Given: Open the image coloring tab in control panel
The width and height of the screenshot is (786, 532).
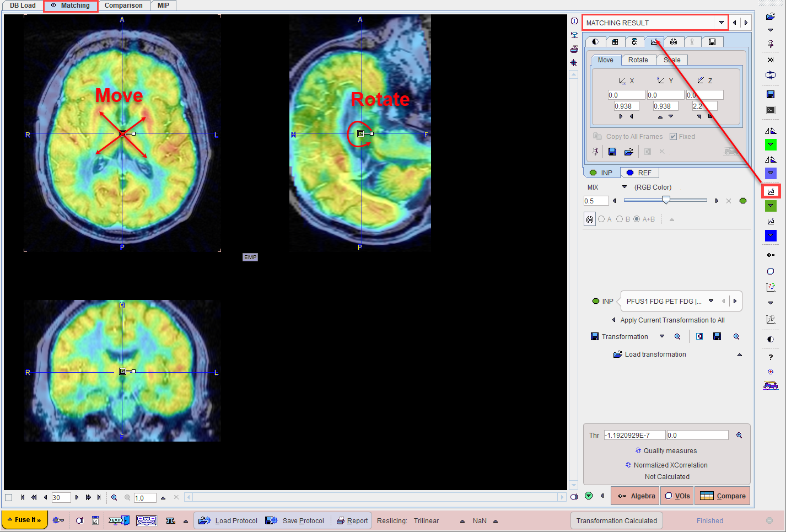Looking at the screenshot, I should [x=595, y=42].
